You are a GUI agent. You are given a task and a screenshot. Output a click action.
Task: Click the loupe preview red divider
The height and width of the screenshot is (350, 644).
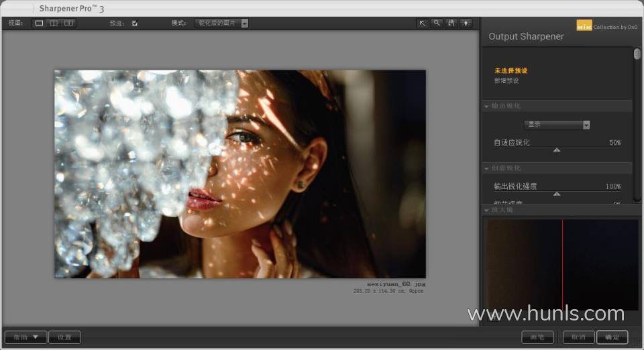pos(562,265)
